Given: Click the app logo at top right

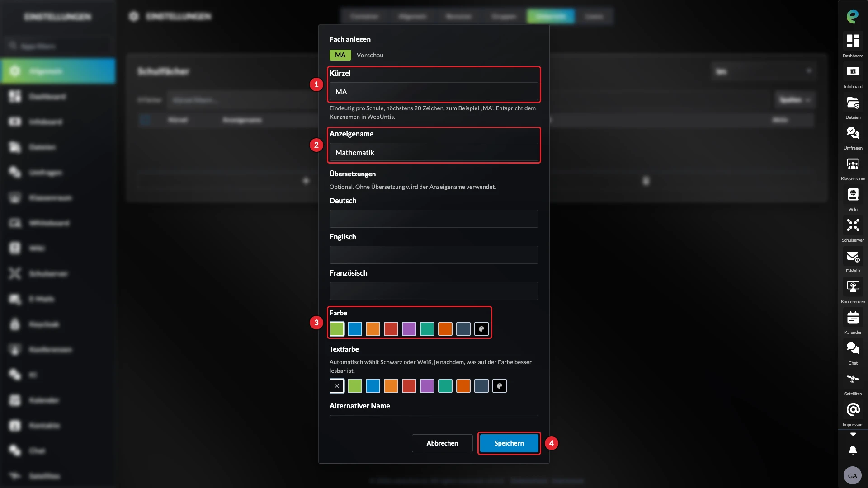Looking at the screenshot, I should pyautogui.click(x=853, y=17).
